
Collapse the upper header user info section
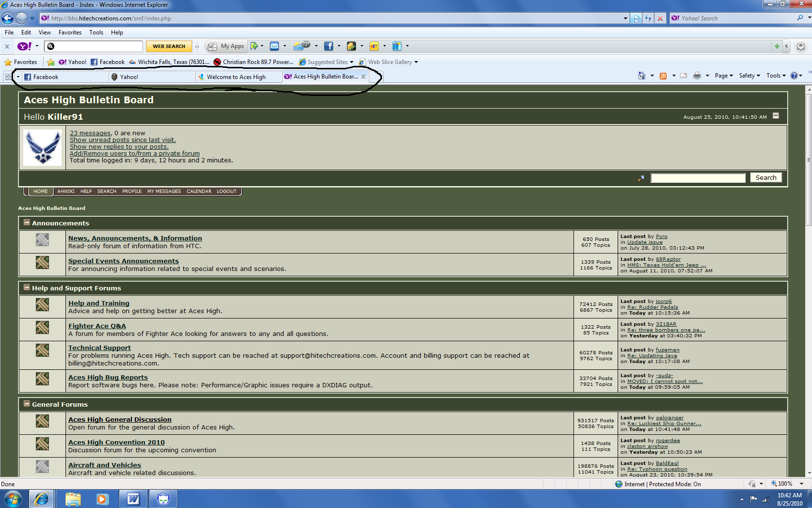pos(776,116)
